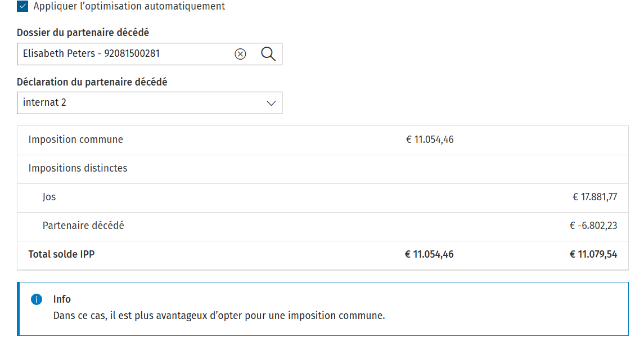Click Appliquer l'optimisation automatiquement label
Screen dimensions: 644x337
(129, 6)
